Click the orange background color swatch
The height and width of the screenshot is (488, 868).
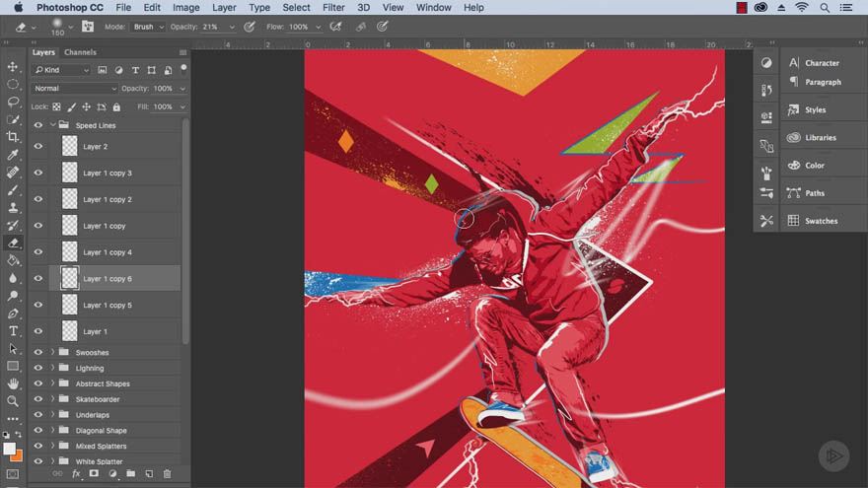pyautogui.click(x=18, y=456)
